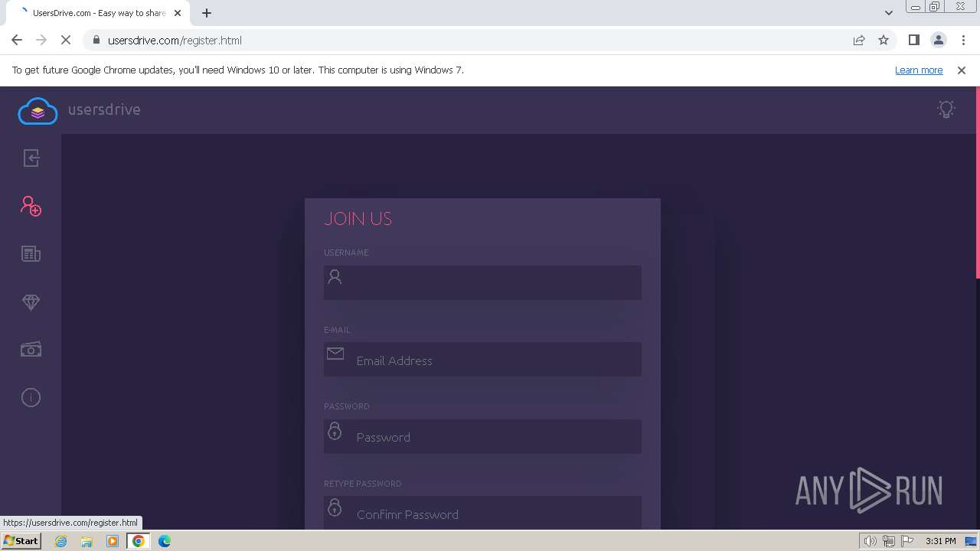Open Chrome profile avatar
This screenshot has height=551, width=980.
pos(939,41)
